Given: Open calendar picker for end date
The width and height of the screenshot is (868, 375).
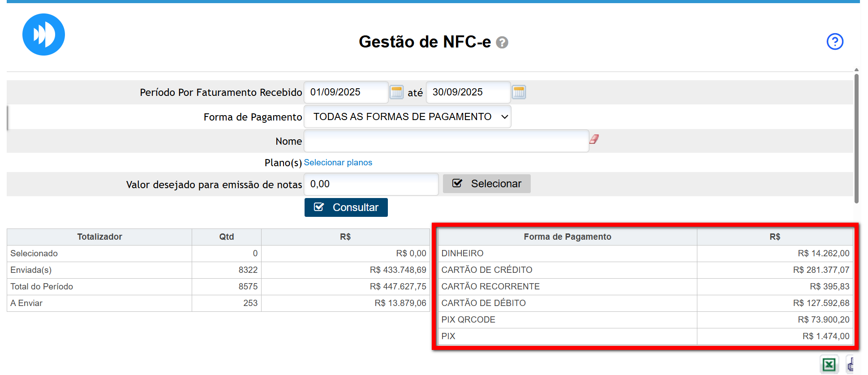Looking at the screenshot, I should (519, 92).
